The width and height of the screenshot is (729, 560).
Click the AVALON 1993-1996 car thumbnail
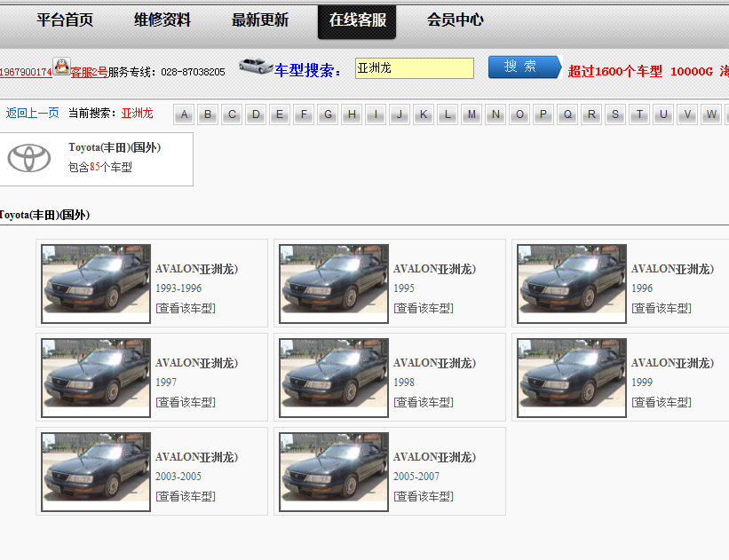(x=96, y=283)
